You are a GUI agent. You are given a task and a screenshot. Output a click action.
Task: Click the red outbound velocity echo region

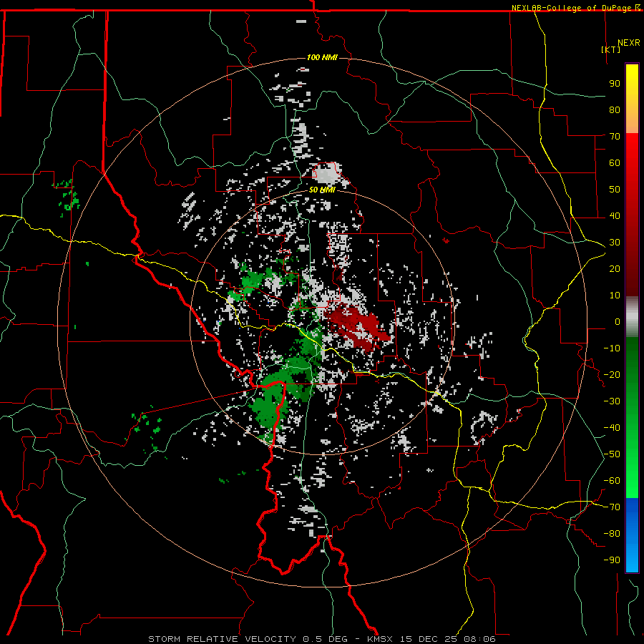pos(357,326)
